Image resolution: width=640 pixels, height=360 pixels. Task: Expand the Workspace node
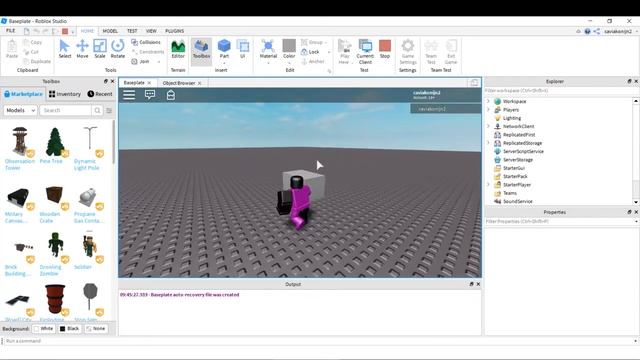pyautogui.click(x=488, y=101)
